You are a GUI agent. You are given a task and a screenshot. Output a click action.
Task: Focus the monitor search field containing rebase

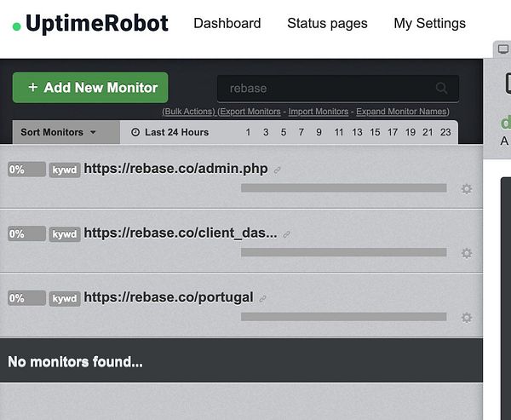[x=338, y=89]
